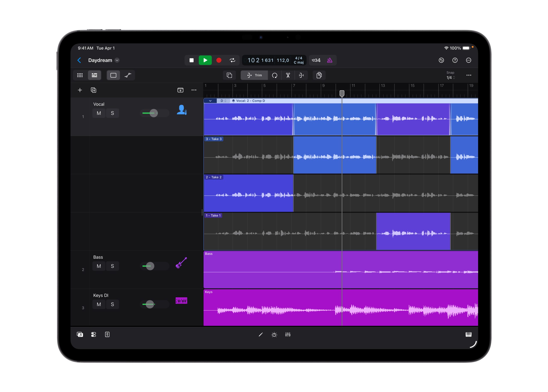Open the Daydream project menu
The width and height of the screenshot is (548, 392).
click(x=117, y=60)
